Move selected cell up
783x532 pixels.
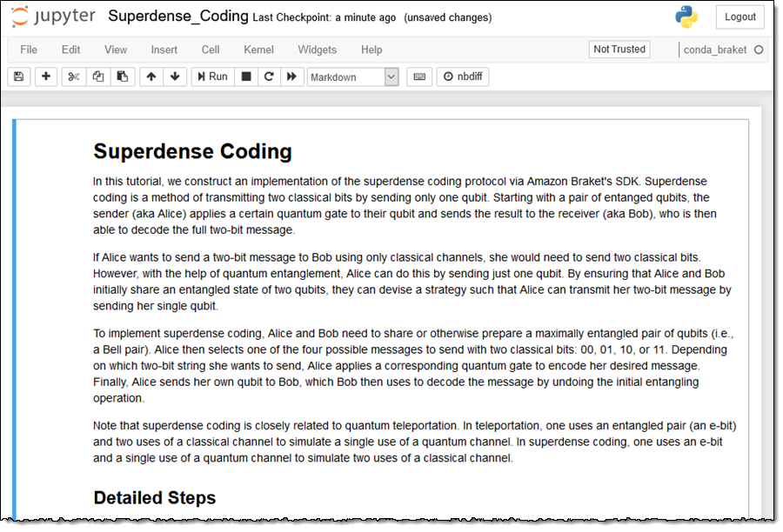(x=151, y=76)
